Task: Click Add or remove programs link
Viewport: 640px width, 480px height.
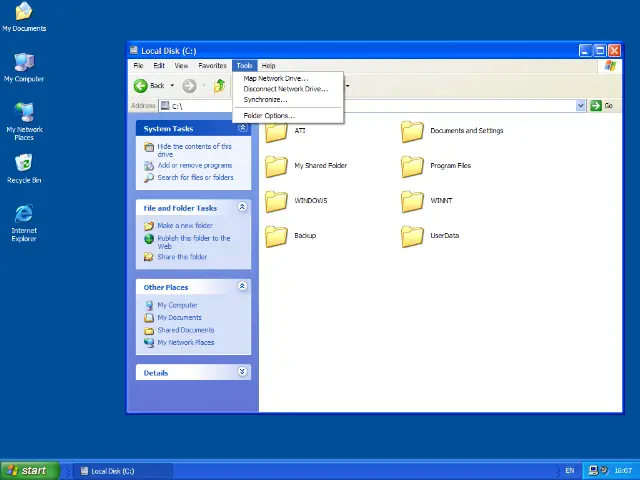Action: 195,165
